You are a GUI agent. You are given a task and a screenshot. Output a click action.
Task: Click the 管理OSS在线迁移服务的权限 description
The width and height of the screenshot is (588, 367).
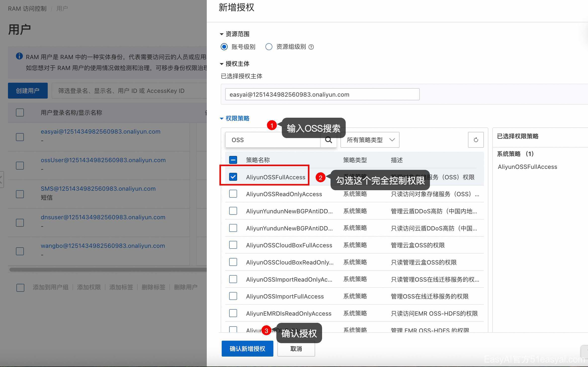pos(430,296)
